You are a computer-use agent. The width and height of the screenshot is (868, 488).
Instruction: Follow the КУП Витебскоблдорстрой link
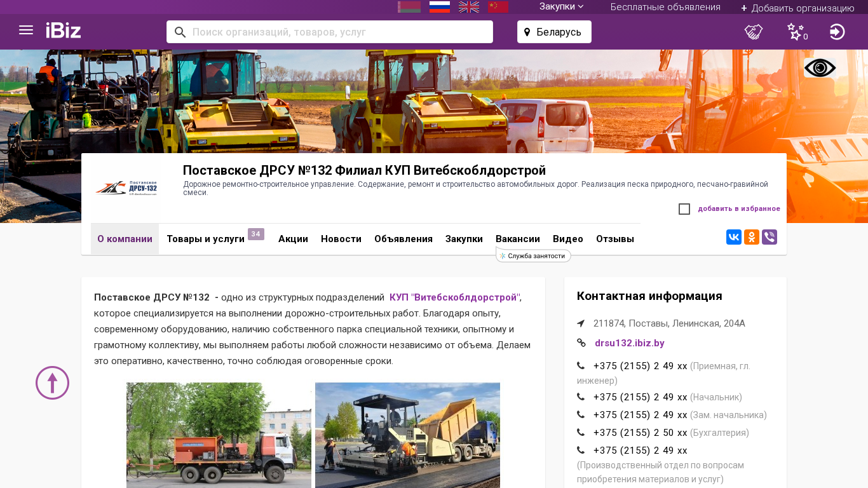(x=455, y=297)
